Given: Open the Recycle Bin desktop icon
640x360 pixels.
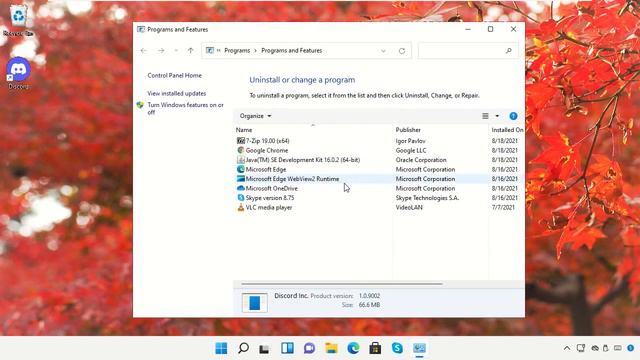Looking at the screenshot, I should [18, 20].
